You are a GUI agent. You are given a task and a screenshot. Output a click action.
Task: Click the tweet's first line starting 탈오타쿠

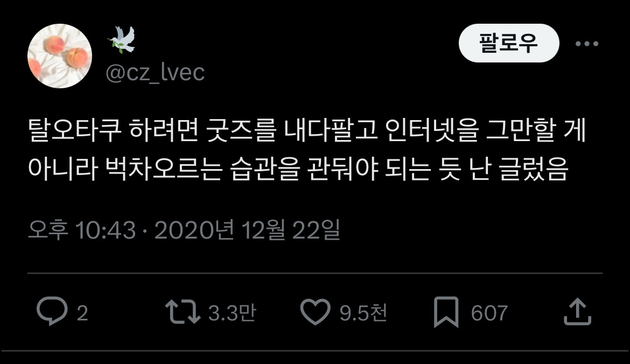pos(307,130)
